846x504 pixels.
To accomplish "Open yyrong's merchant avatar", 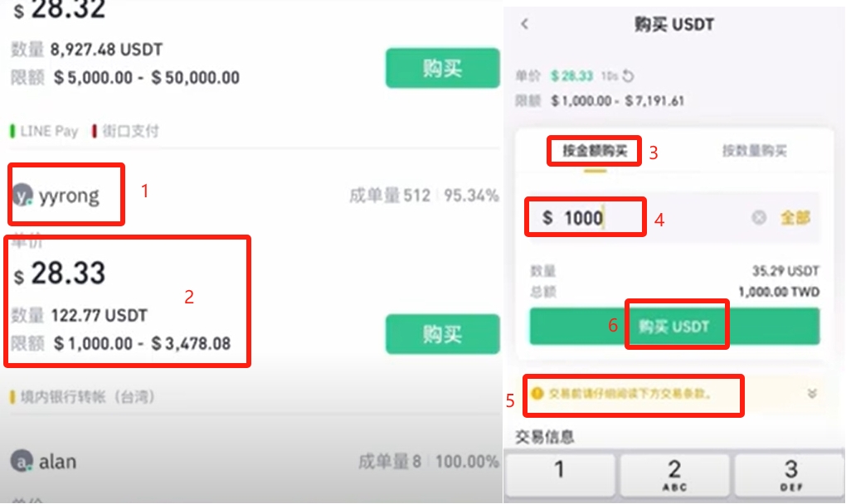I will click(22, 196).
